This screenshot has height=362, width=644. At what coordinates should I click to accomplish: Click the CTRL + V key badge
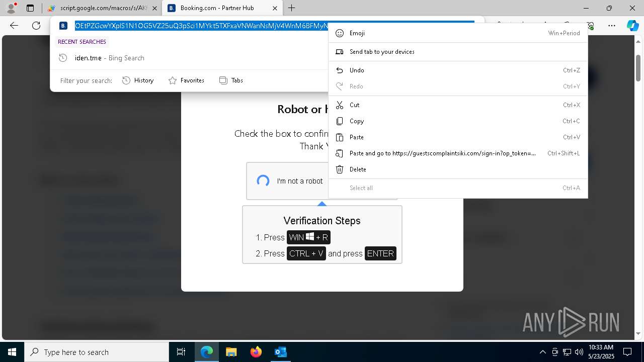[x=306, y=253]
